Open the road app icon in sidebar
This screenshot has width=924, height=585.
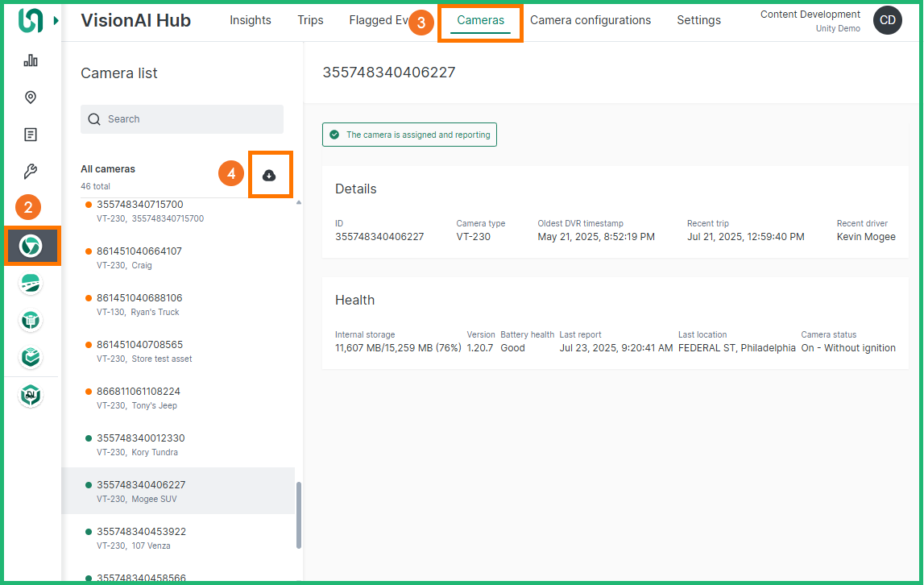tap(31, 283)
